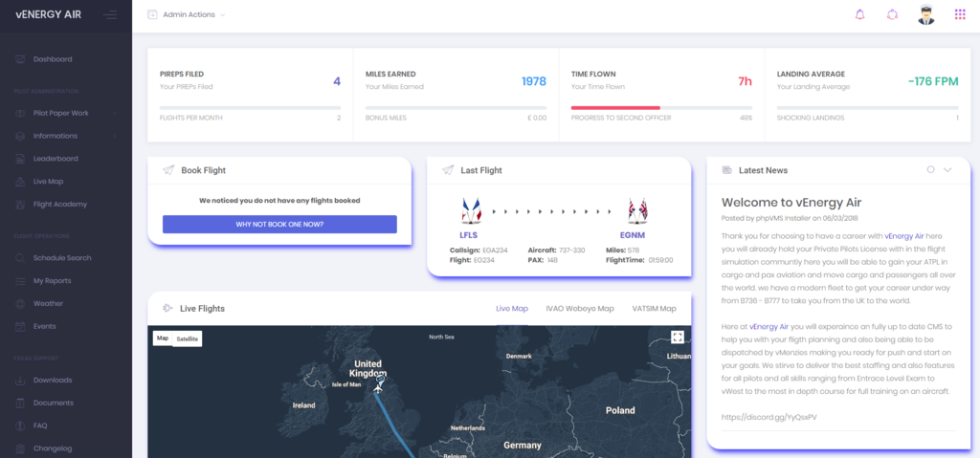The width and height of the screenshot is (980, 458).
Task: Open FAQ in the sidebar
Action: [40, 425]
